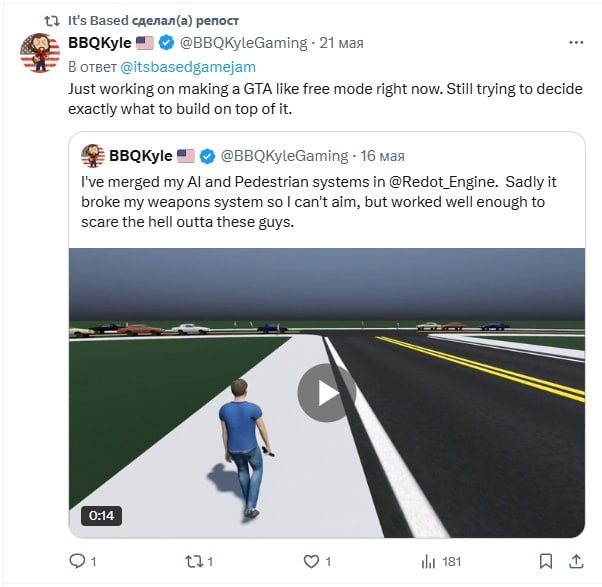Open view analytics showing 181 views
The image size is (602, 587).
[427, 561]
